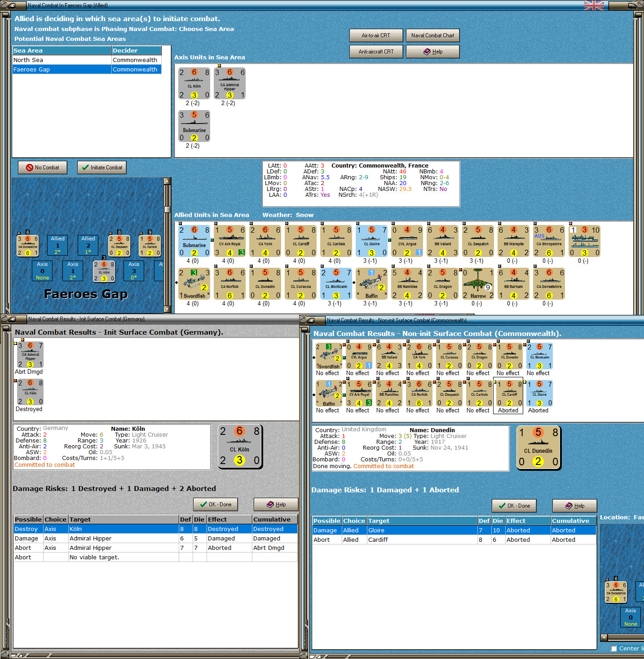Image resolution: width=644 pixels, height=659 pixels.
Task: Select the Abort Cardiff row in Commonwealth results
Action: click(454, 540)
